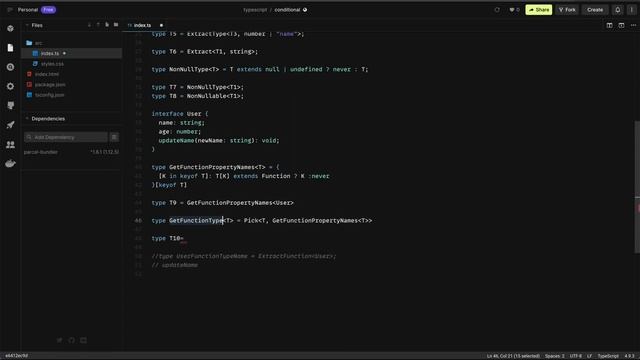This screenshot has width=640, height=360.
Task: Click the typescript folder breadcrumb
Action: pyautogui.click(x=255, y=10)
